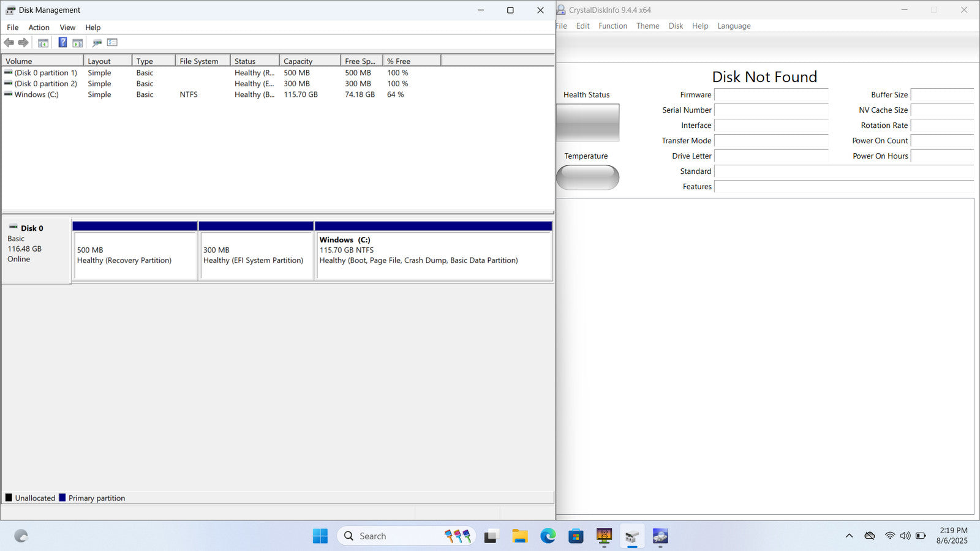The image size is (980, 551).
Task: Click the cloud sync-off tray icon
Action: coord(870,536)
